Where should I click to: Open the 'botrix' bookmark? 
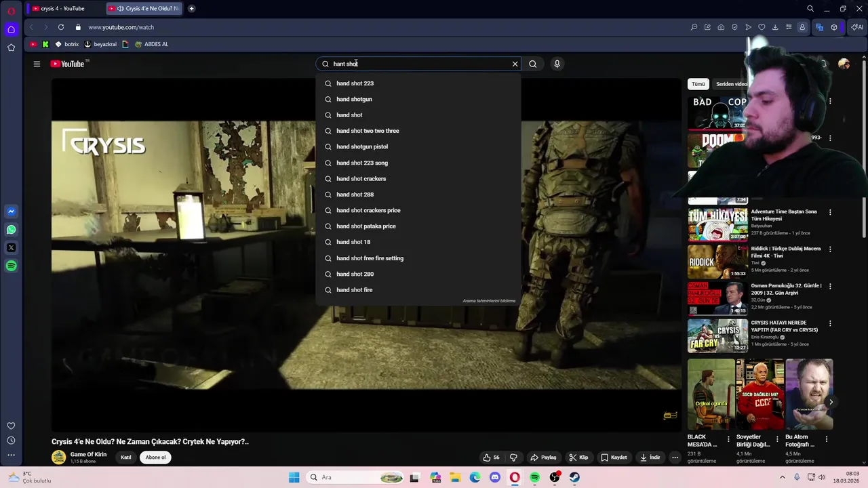[67, 44]
